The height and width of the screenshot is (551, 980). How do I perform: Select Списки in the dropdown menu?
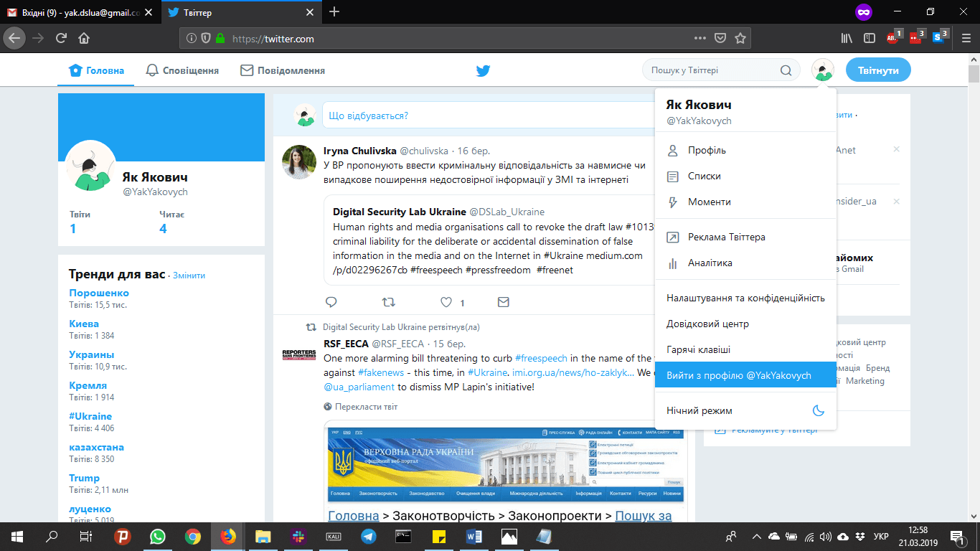[745, 176]
